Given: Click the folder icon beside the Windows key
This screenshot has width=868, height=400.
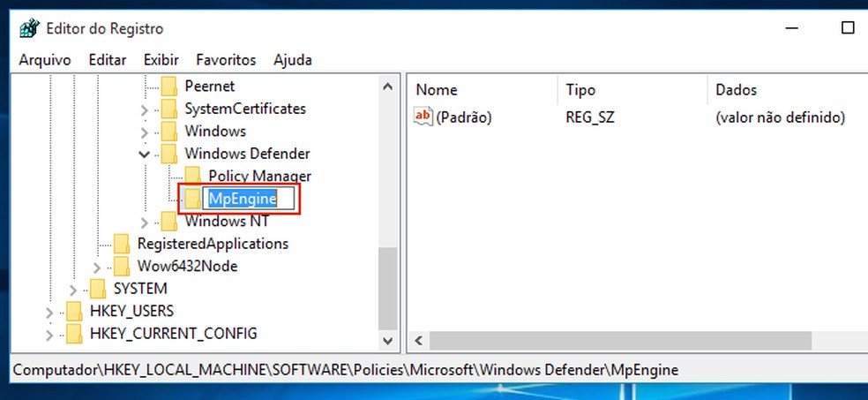Looking at the screenshot, I should coord(169,132).
